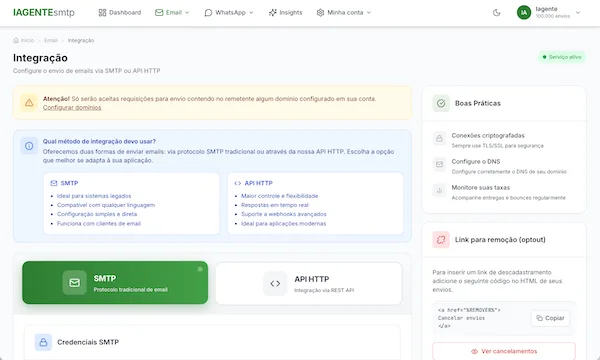Select the green SMTP protocol tab

pyautogui.click(x=115, y=283)
